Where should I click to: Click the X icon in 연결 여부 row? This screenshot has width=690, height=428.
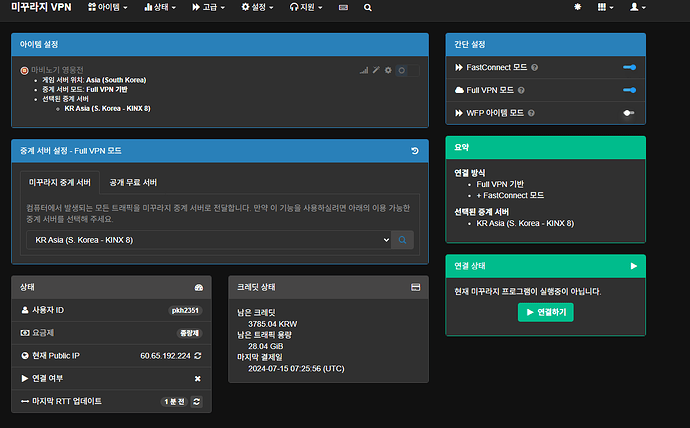pyautogui.click(x=198, y=379)
